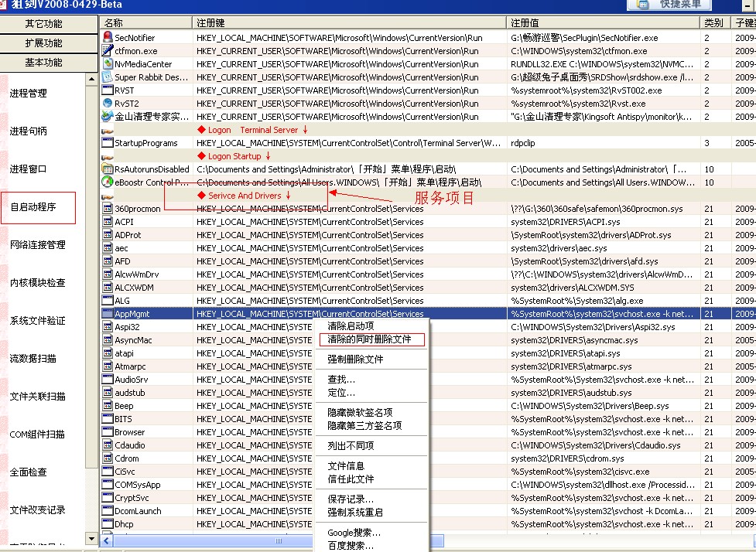The height and width of the screenshot is (552, 756).
Task: Click the 快捷菜单 icon in title bar
Action: [643, 4]
